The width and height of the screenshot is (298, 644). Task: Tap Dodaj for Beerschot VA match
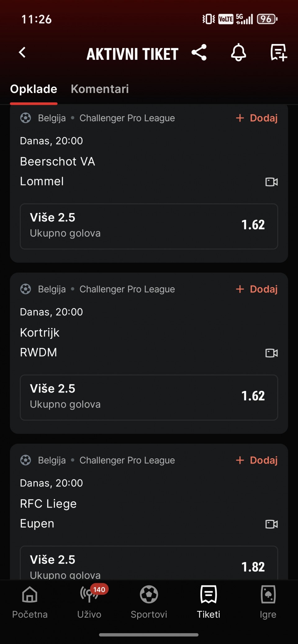coord(257,118)
